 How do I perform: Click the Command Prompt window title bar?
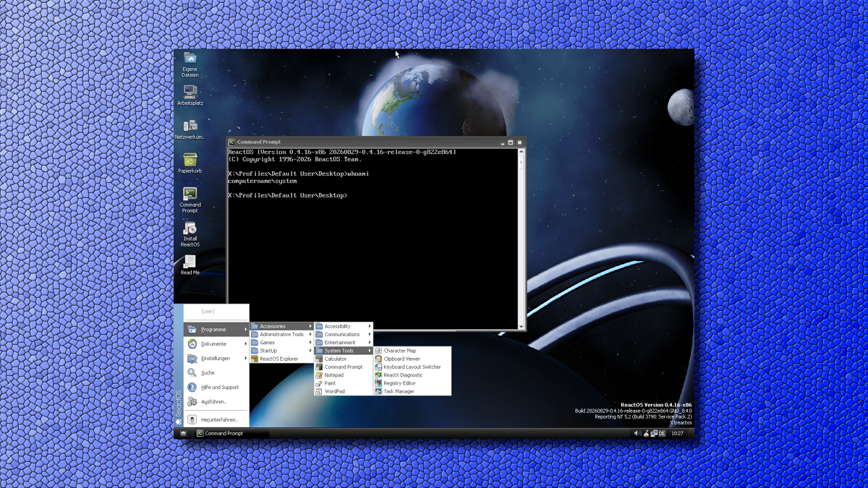coord(376,142)
